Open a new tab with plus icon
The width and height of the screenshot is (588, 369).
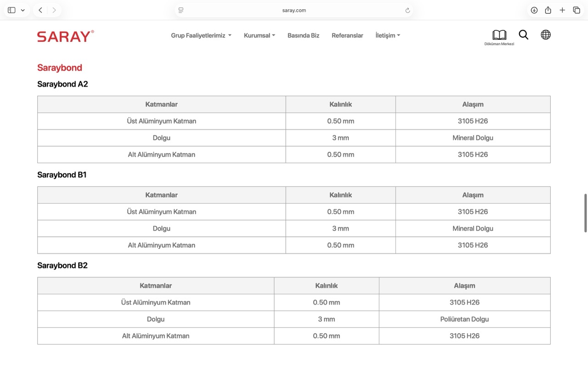click(562, 10)
